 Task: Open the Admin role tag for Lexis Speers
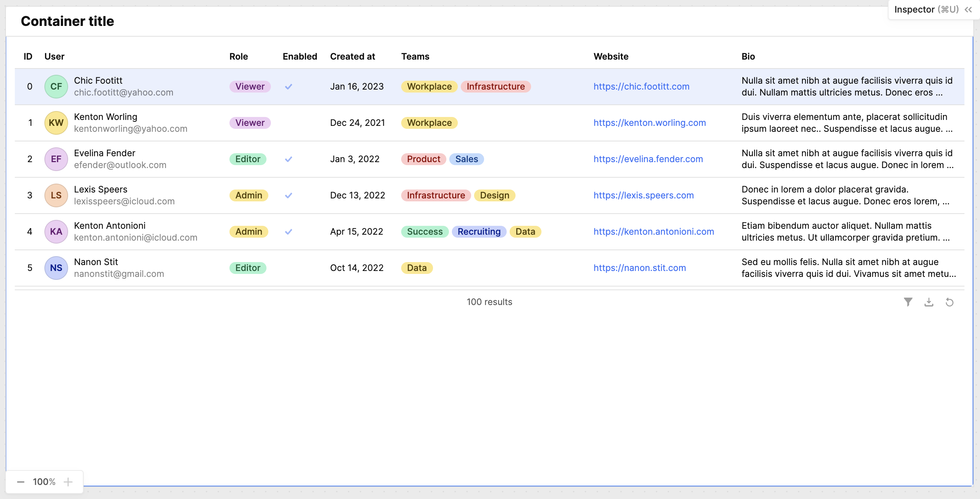pos(248,195)
